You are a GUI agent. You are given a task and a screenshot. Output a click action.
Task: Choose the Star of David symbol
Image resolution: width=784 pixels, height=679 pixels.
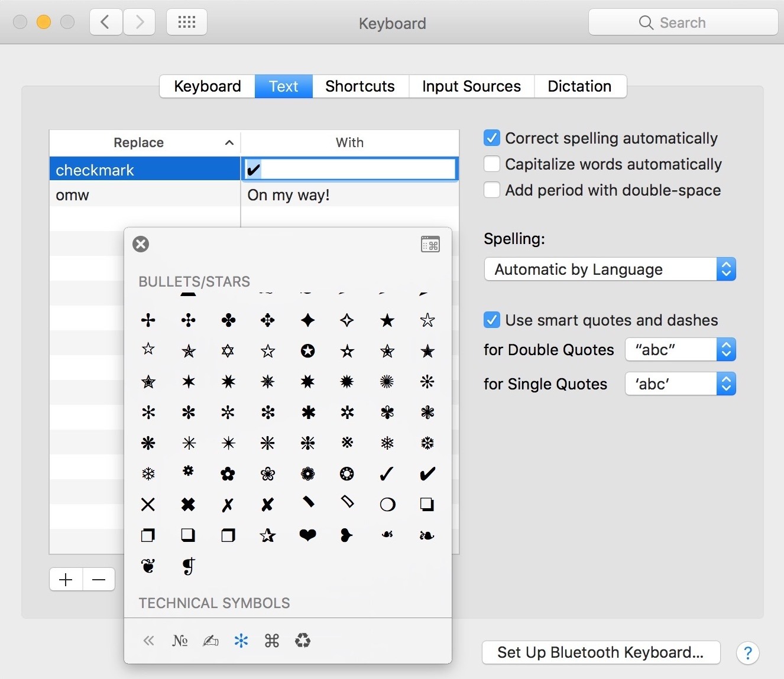(228, 351)
